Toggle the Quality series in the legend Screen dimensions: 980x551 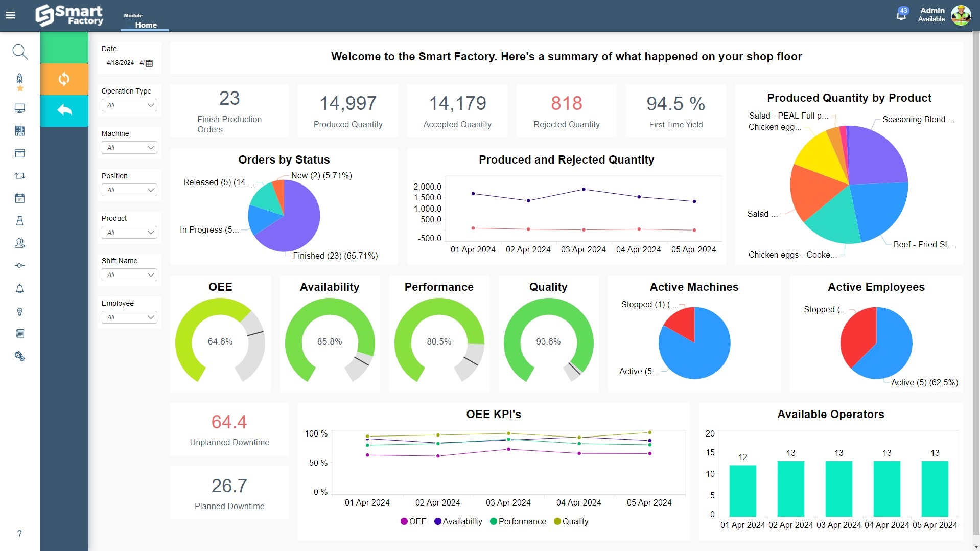(571, 521)
